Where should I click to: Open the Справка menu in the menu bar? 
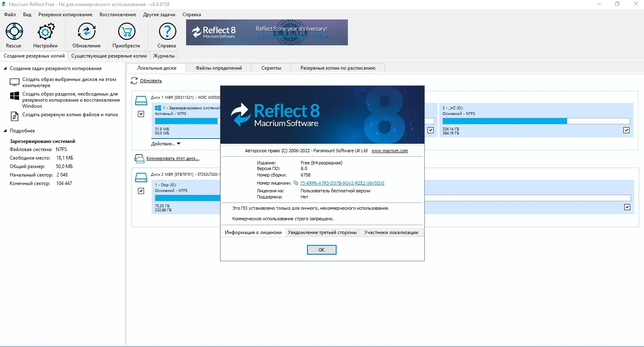coord(192,15)
